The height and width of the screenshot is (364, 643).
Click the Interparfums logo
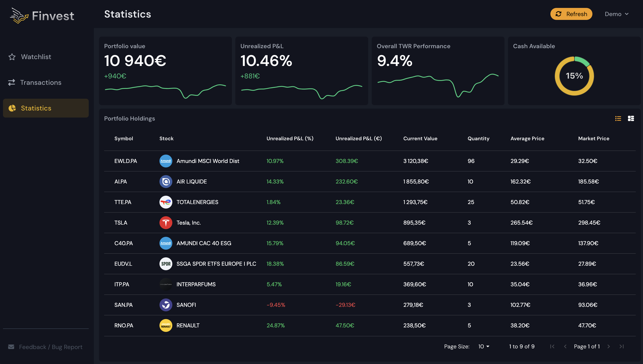[166, 284]
